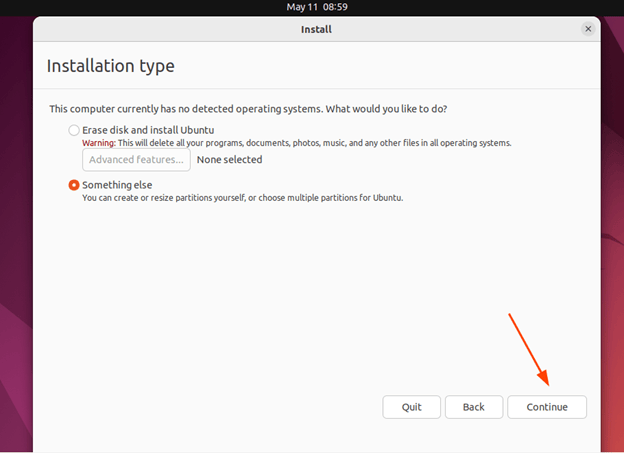
Task: Click the partition description under Something else
Action: (242, 198)
